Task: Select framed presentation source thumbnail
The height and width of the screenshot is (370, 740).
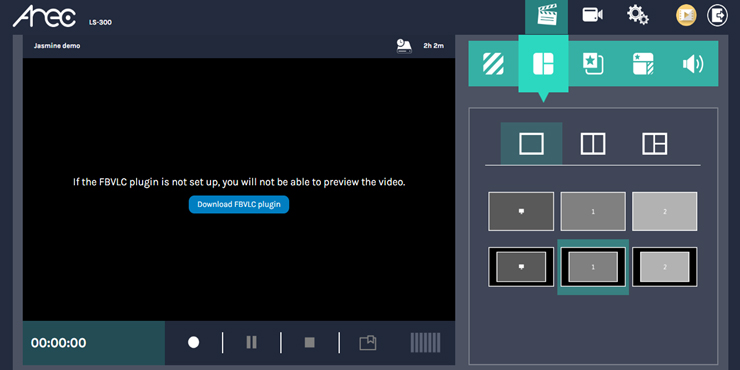Action: click(521, 267)
